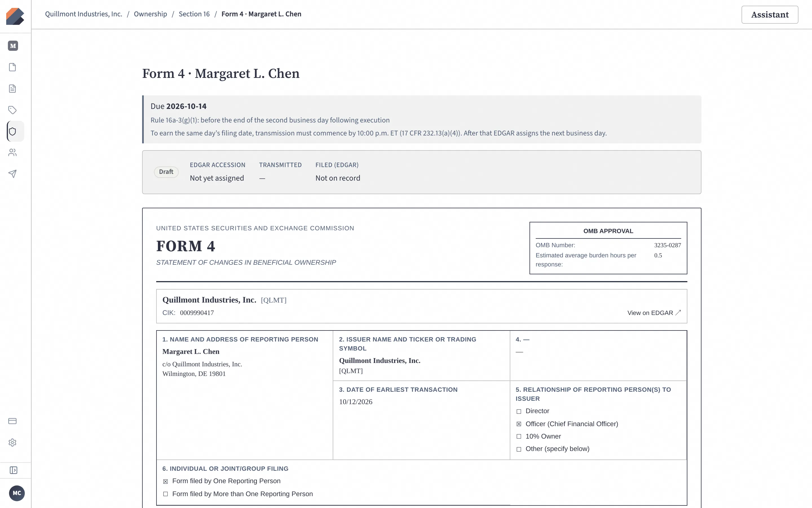Open the MC user avatar

[17, 493]
